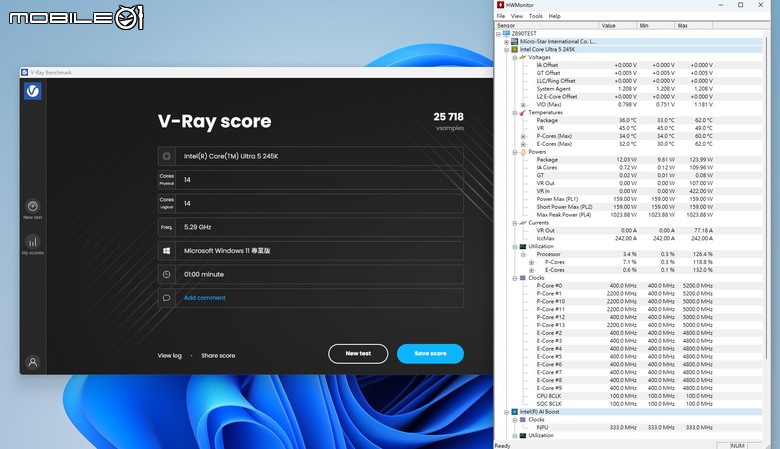Expand the VID (Max) entry
This screenshot has width=780, height=449.
tap(523, 105)
